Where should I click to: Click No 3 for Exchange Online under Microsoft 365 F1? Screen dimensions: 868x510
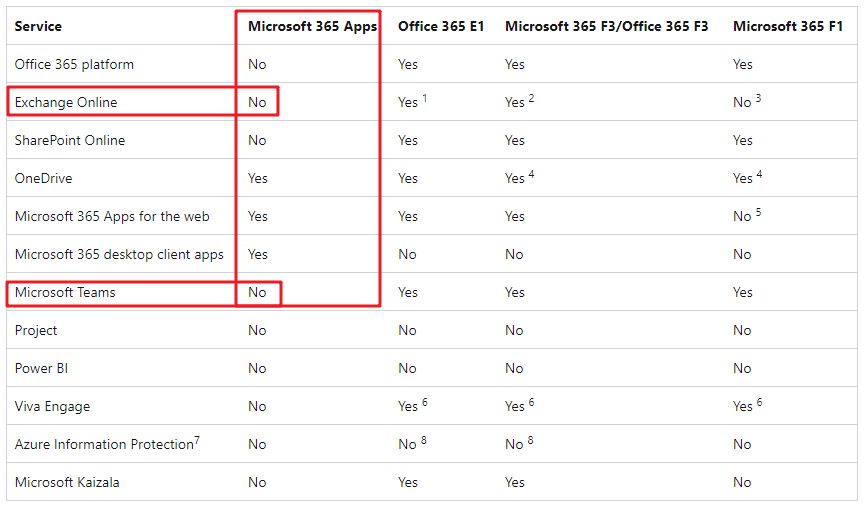coord(747,101)
